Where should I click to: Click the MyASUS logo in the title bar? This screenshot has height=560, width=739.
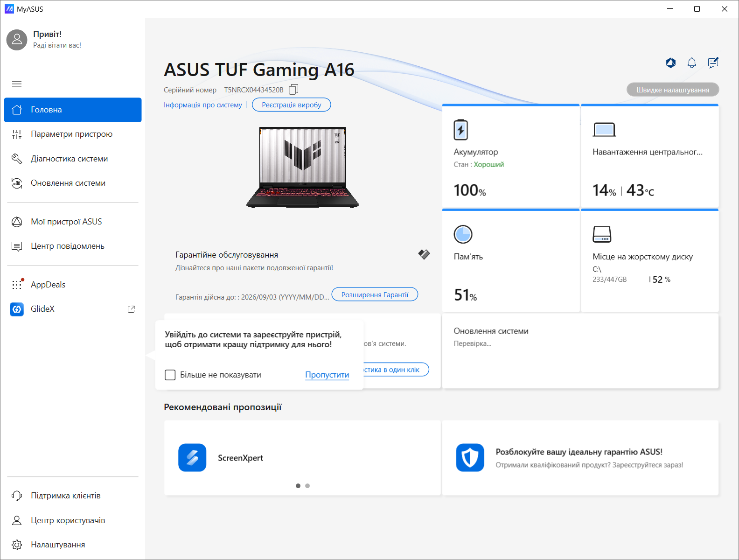click(x=9, y=9)
